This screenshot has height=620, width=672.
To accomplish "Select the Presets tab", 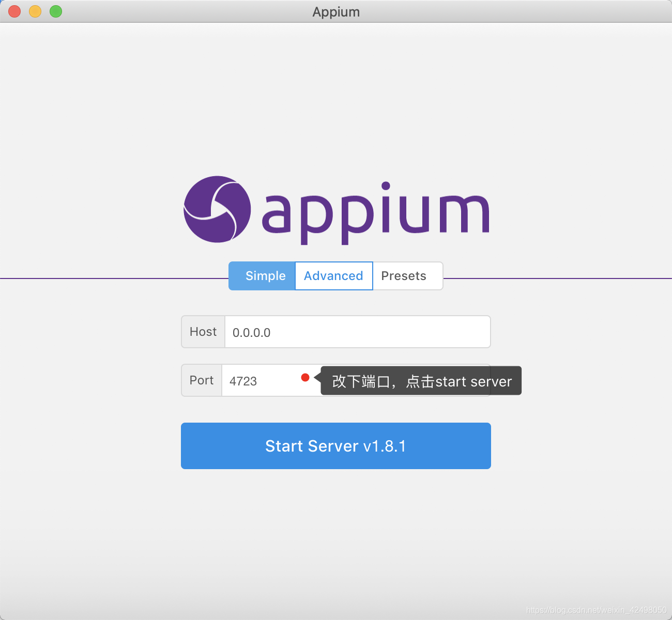I will [407, 276].
